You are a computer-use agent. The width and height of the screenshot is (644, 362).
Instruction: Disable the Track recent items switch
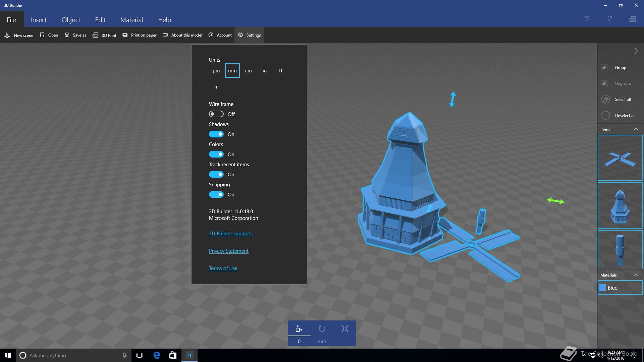click(216, 174)
